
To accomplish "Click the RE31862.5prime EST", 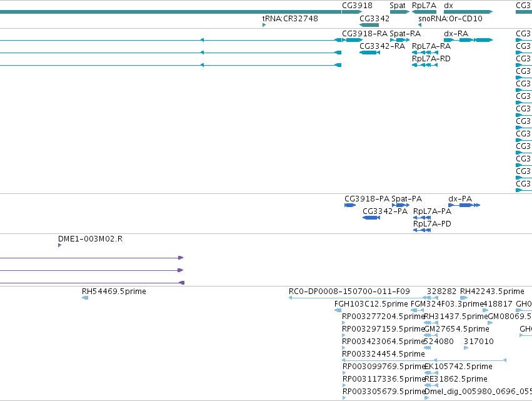I will tap(431, 385).
